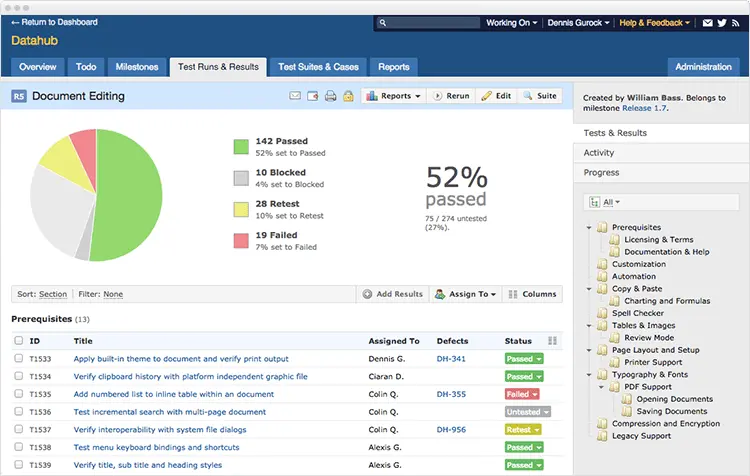Viewport: 750px width, 476px height.
Task: Click the green Passed legend swatch
Action: coord(241,147)
